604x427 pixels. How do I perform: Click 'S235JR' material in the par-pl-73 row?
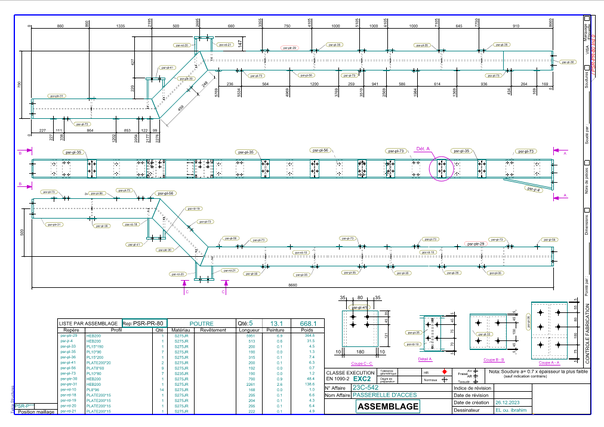[181, 373]
